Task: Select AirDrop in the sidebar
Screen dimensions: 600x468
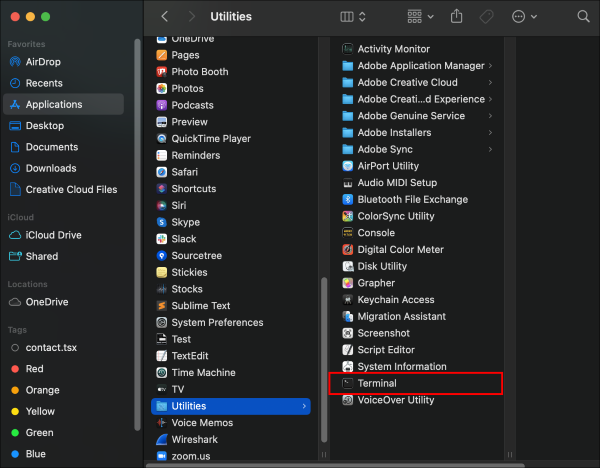Action: tap(63, 62)
